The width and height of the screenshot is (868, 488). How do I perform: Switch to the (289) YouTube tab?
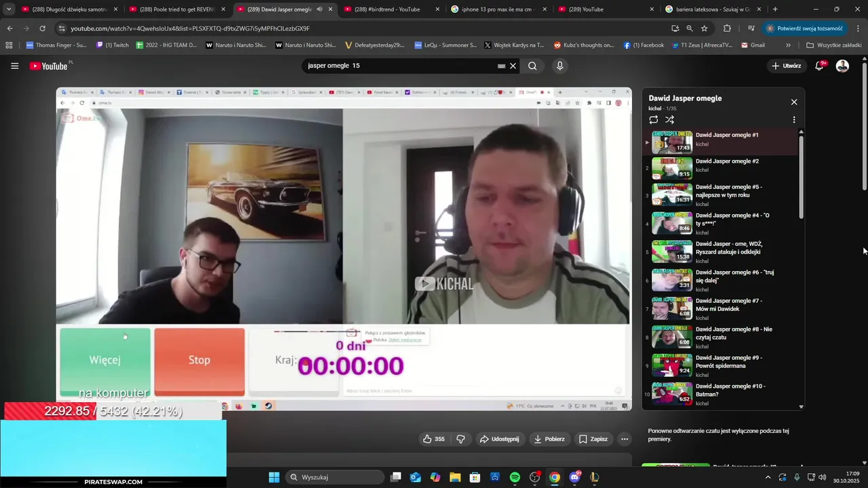pyautogui.click(x=606, y=9)
